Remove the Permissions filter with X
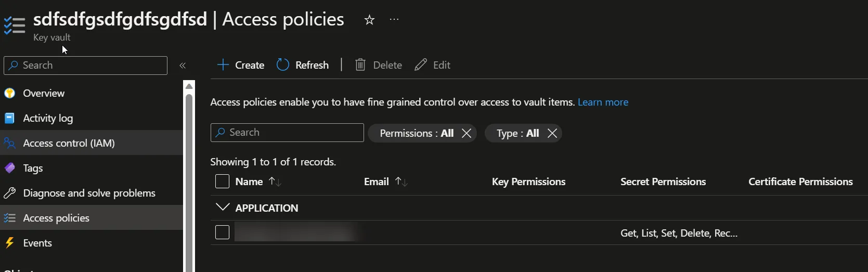This screenshot has width=868, height=272. (467, 133)
